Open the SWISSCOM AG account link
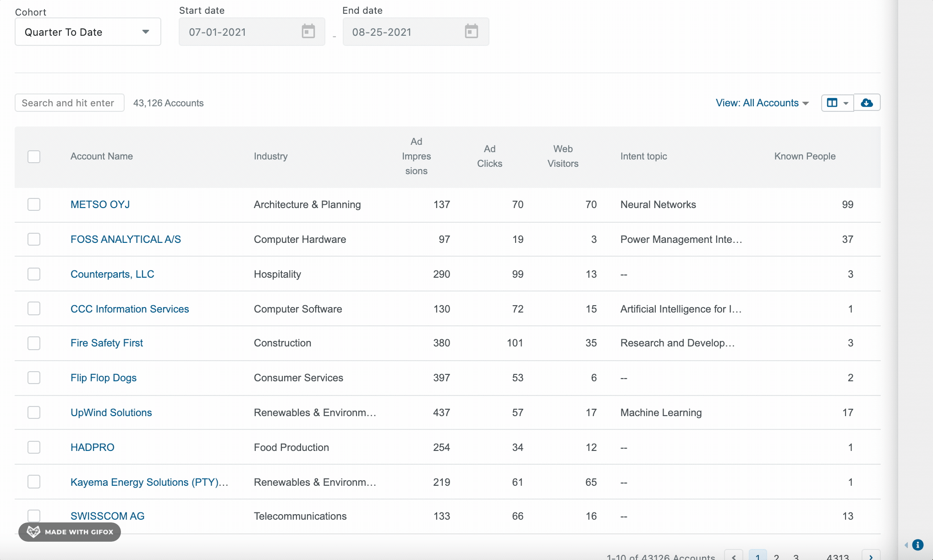Image resolution: width=933 pixels, height=560 pixels. (x=108, y=516)
